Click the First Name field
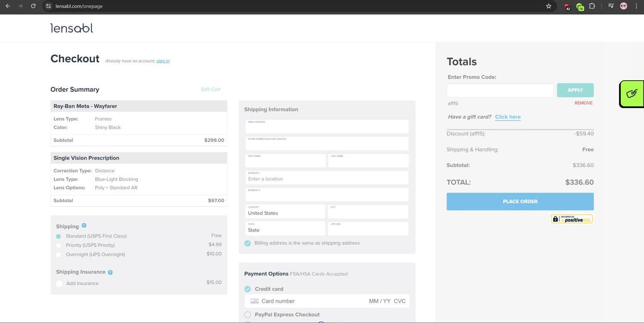644x323 pixels. [286, 161]
